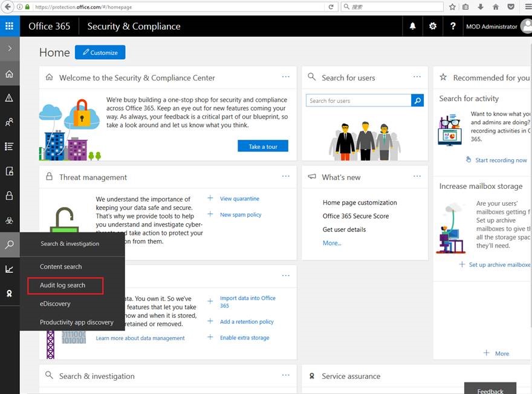The width and height of the screenshot is (532, 394).
Task: Open the settings gear in the header
Action: click(433, 26)
